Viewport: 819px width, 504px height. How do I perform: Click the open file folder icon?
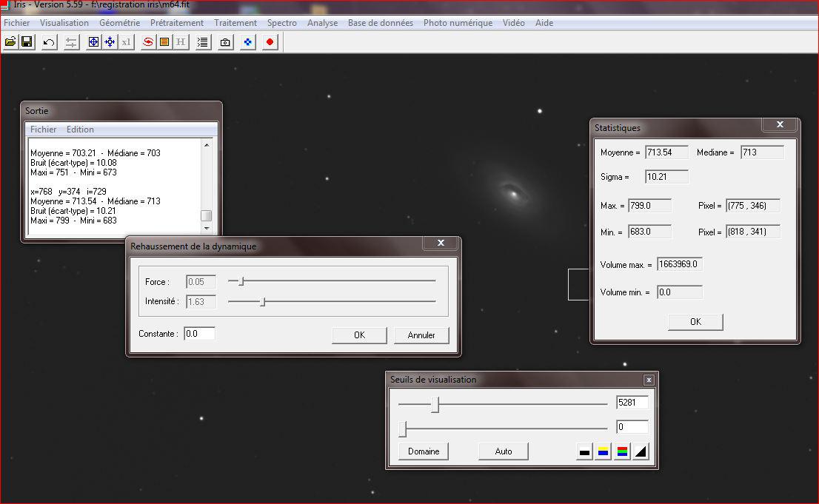click(10, 42)
